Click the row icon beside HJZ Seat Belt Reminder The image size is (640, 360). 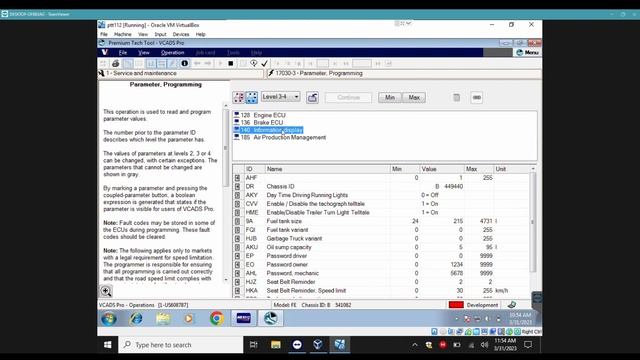coord(238,282)
